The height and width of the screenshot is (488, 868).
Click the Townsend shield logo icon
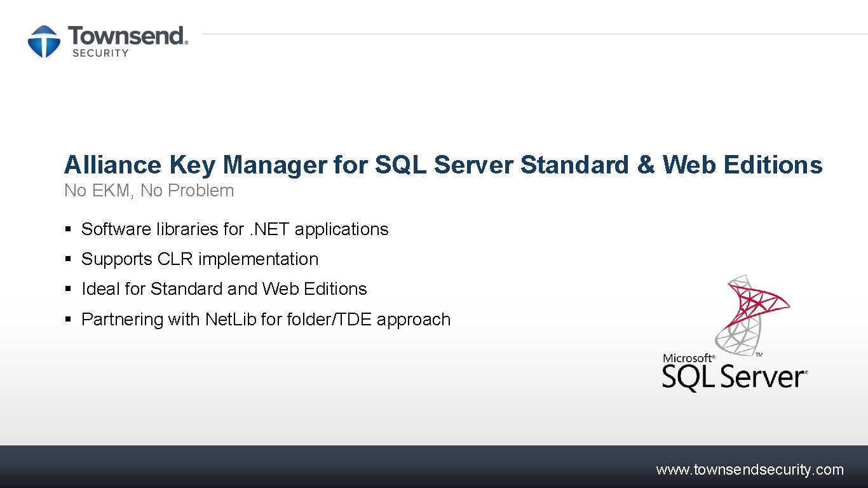44,42
